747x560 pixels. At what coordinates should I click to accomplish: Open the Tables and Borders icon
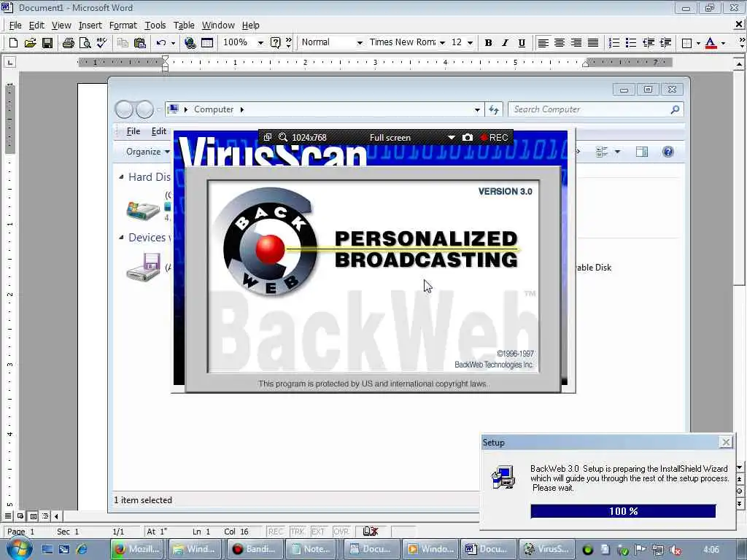point(206,43)
